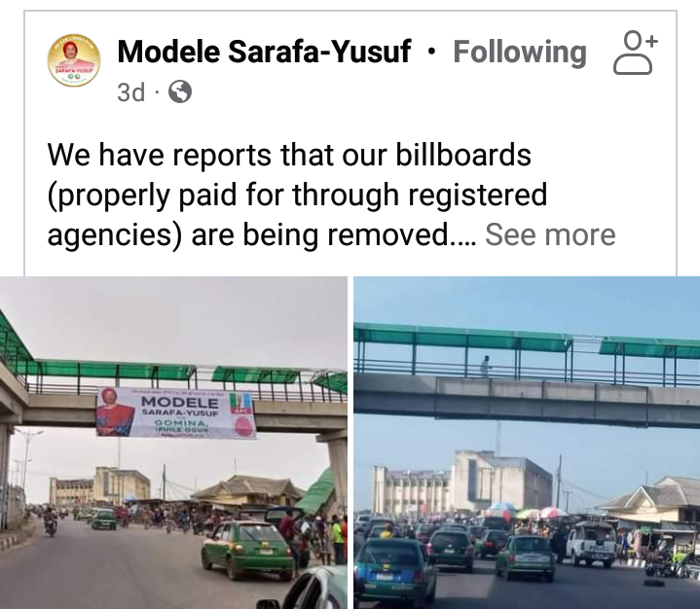700x609 pixels.
Task: Click the add friend person icon
Action: pos(636,53)
